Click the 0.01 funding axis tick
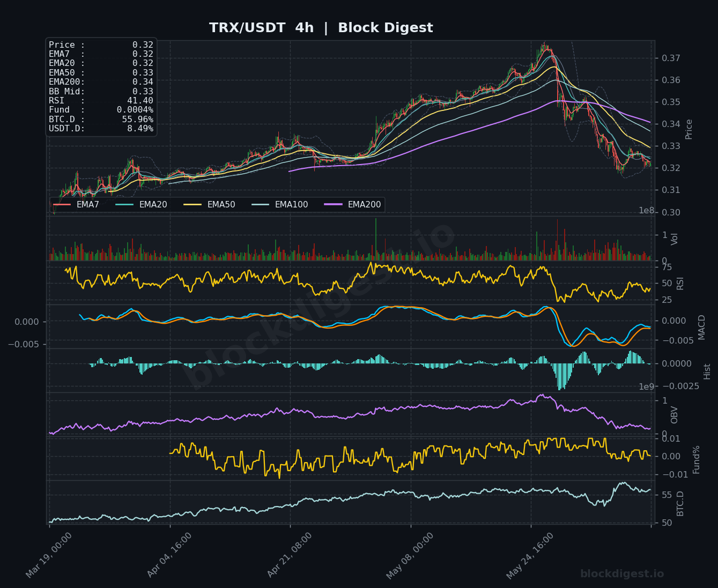 click(671, 439)
